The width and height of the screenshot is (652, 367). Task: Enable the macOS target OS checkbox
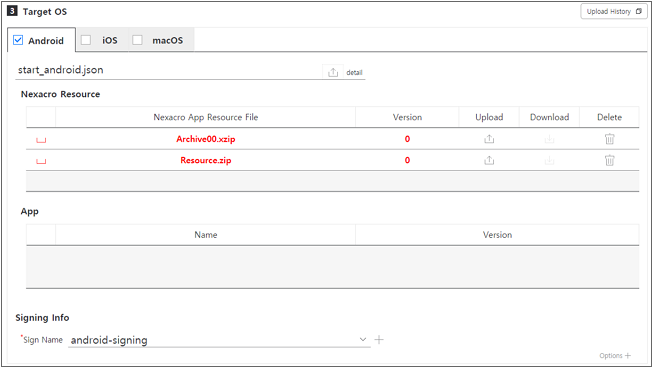pos(137,40)
